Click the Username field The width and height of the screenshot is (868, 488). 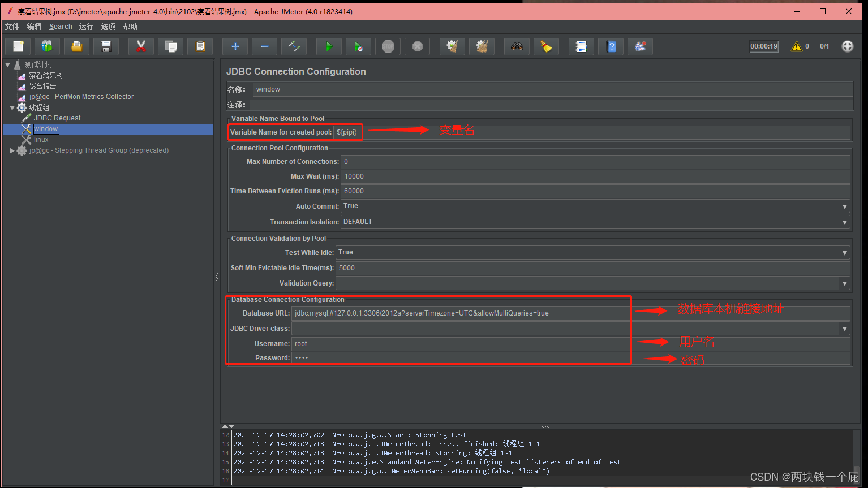point(571,344)
